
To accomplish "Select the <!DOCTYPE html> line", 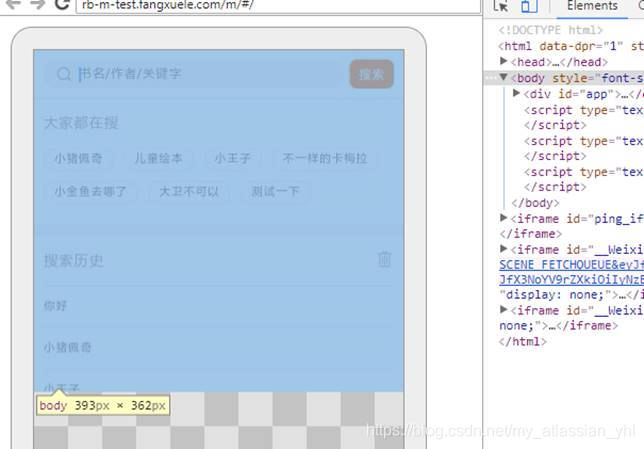I will [x=550, y=30].
